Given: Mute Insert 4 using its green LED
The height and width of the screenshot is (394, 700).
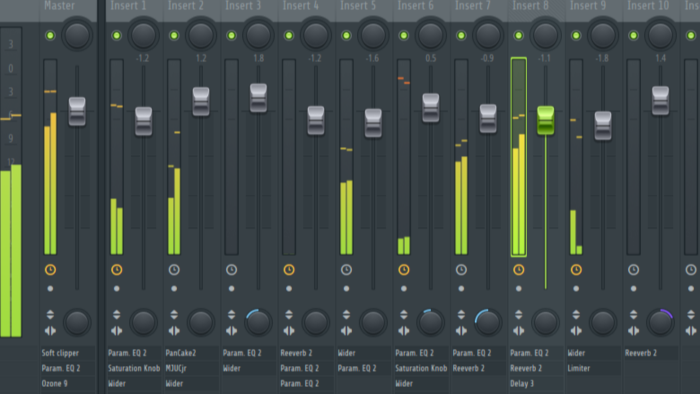Looking at the screenshot, I should click(289, 35).
